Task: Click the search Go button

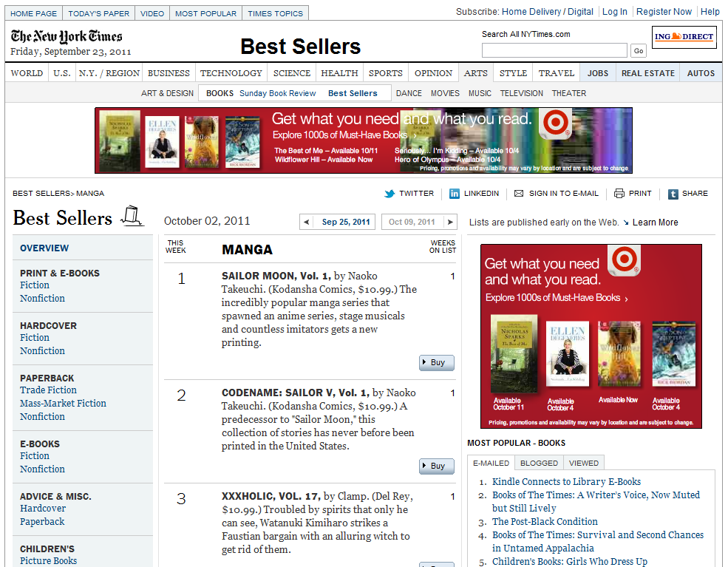Action: click(639, 50)
